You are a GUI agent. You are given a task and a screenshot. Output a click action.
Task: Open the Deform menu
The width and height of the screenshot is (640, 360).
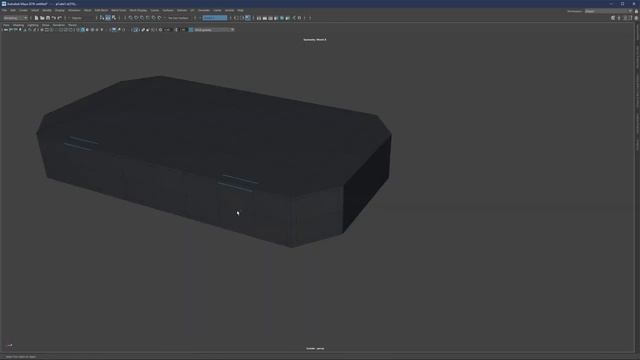tap(182, 10)
